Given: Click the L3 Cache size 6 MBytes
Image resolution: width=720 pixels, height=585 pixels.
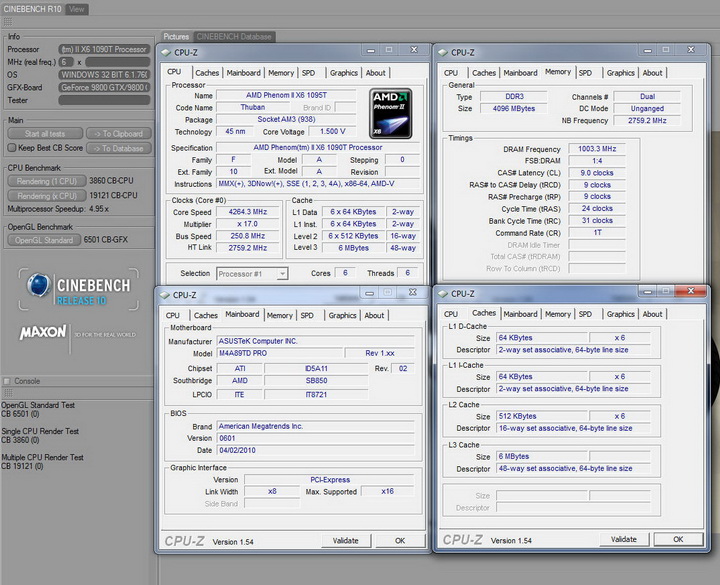Looking at the screenshot, I should point(542,456).
